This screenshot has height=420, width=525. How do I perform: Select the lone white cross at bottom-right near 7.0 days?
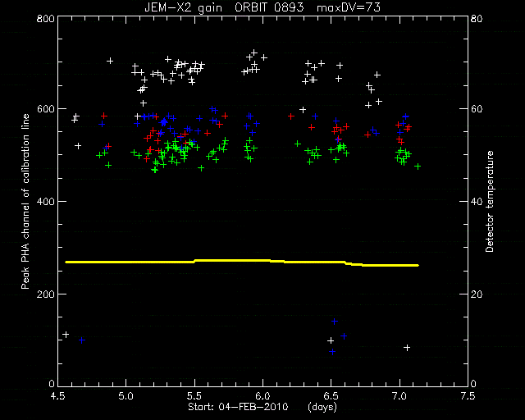click(x=407, y=348)
